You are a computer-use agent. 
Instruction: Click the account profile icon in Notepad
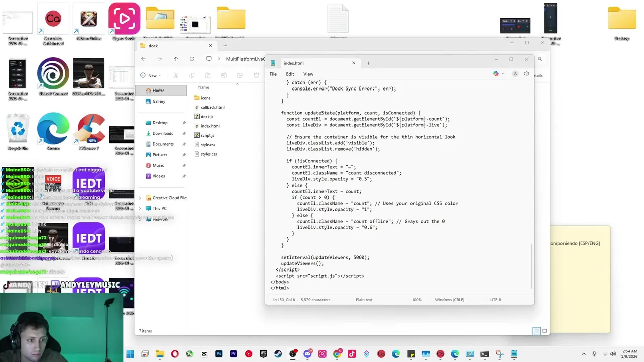point(515,74)
